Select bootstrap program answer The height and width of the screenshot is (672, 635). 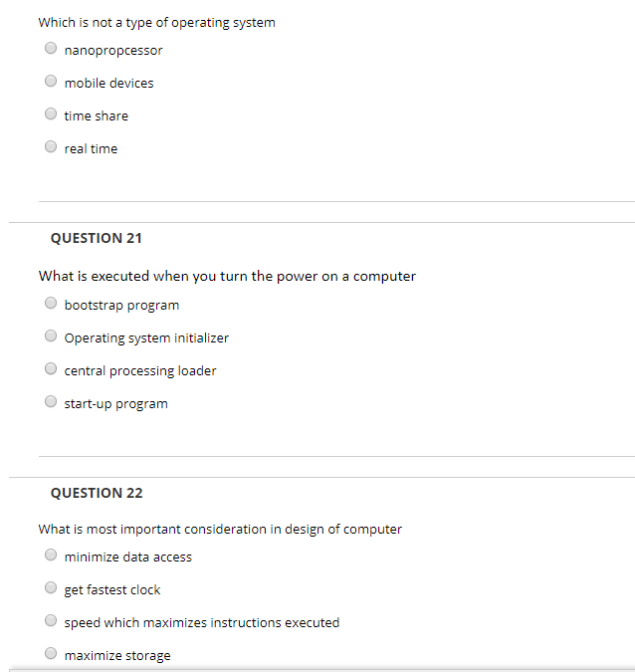tap(51, 303)
